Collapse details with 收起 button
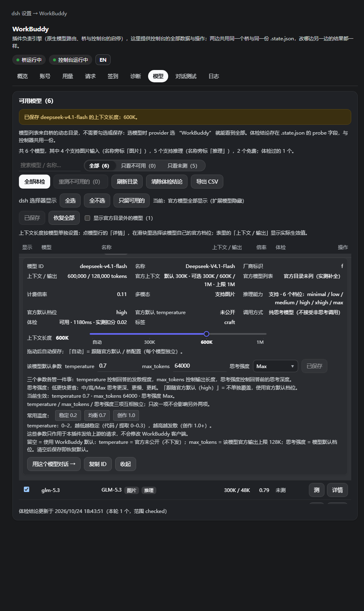Viewport: 364px width, 611px height. 125,464
